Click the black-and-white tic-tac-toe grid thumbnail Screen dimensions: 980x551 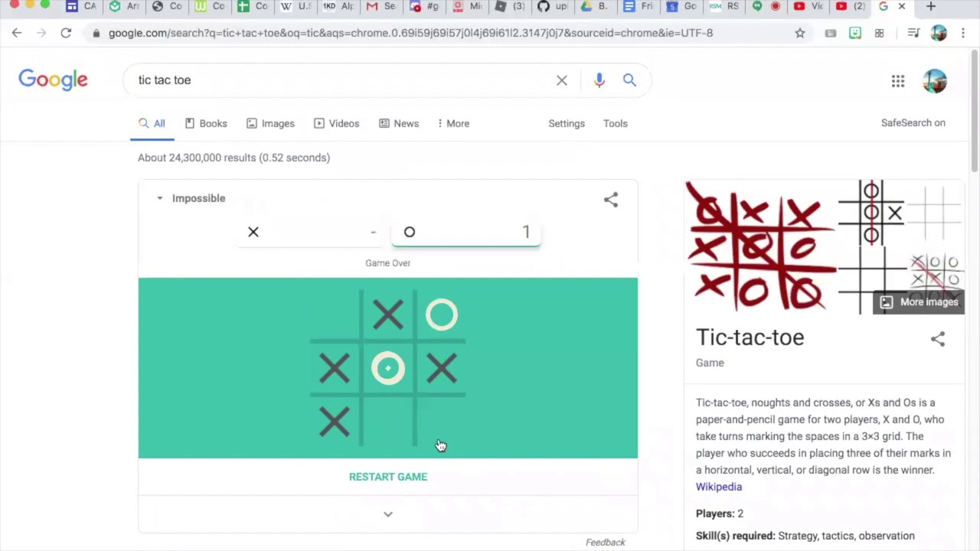[872, 213]
